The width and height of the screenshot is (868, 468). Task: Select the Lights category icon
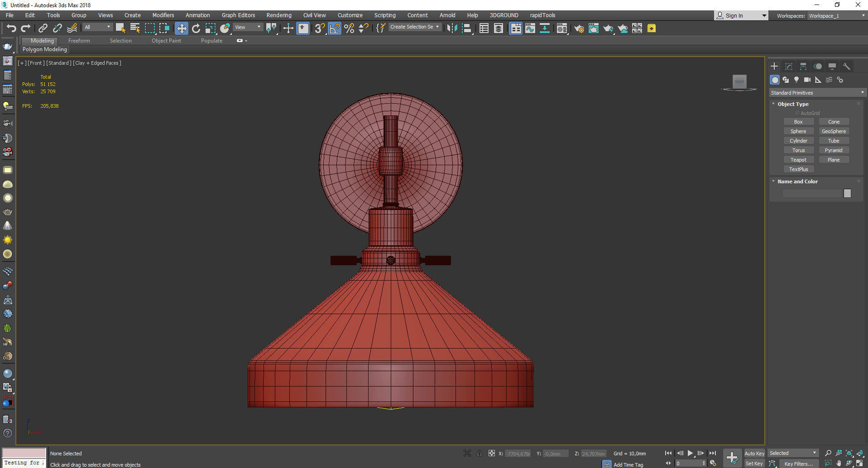click(x=796, y=80)
